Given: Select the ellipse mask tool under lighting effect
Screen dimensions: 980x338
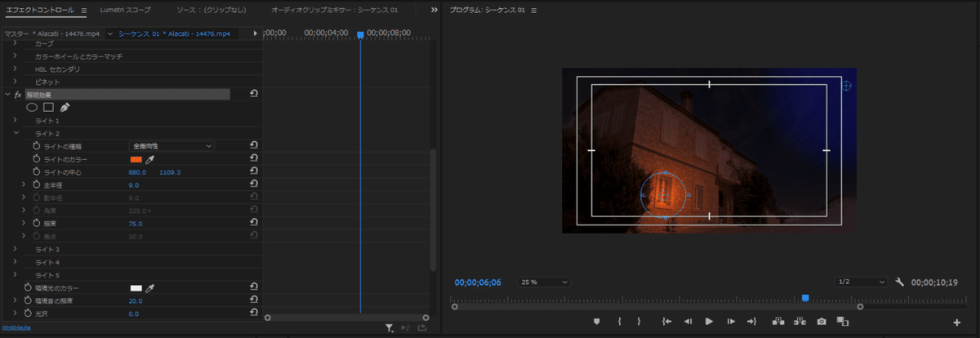Looking at the screenshot, I should pyautogui.click(x=32, y=107).
